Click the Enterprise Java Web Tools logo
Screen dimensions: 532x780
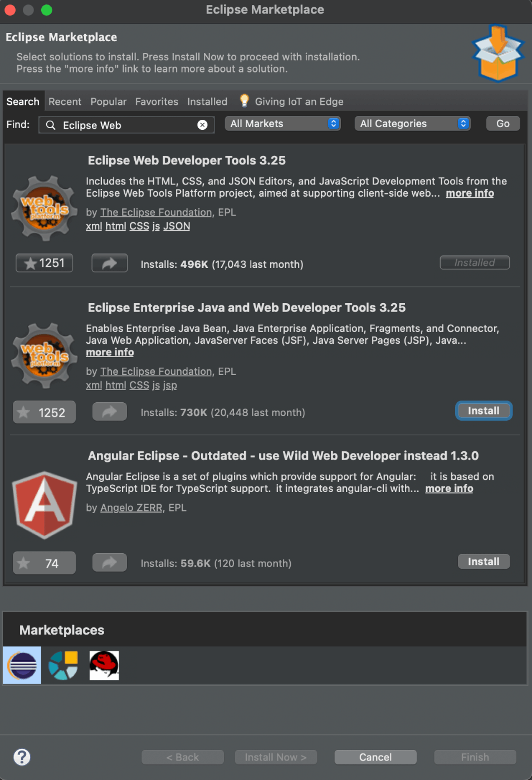pos(45,356)
